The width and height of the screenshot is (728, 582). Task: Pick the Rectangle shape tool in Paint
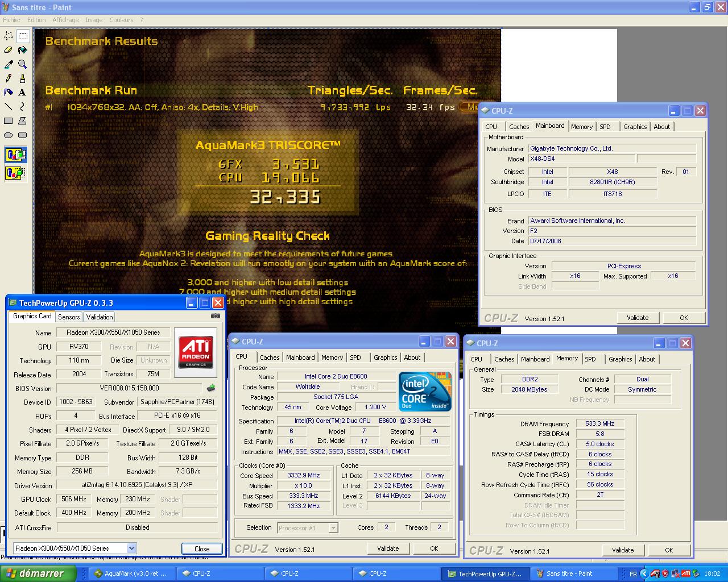point(9,120)
